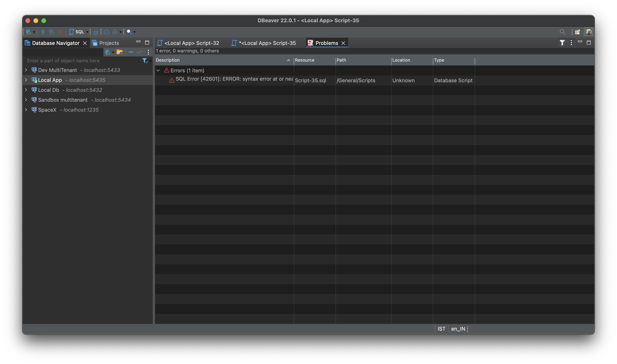This screenshot has width=617, height=364.
Task: Open dropdown arrow next to main toolbar New Connection
Action: click(x=34, y=32)
